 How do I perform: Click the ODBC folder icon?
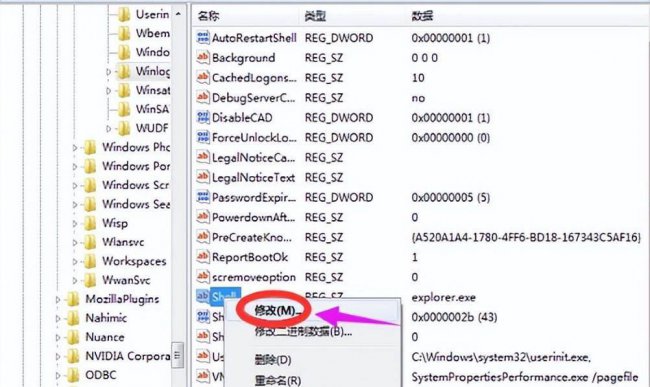[x=73, y=375]
